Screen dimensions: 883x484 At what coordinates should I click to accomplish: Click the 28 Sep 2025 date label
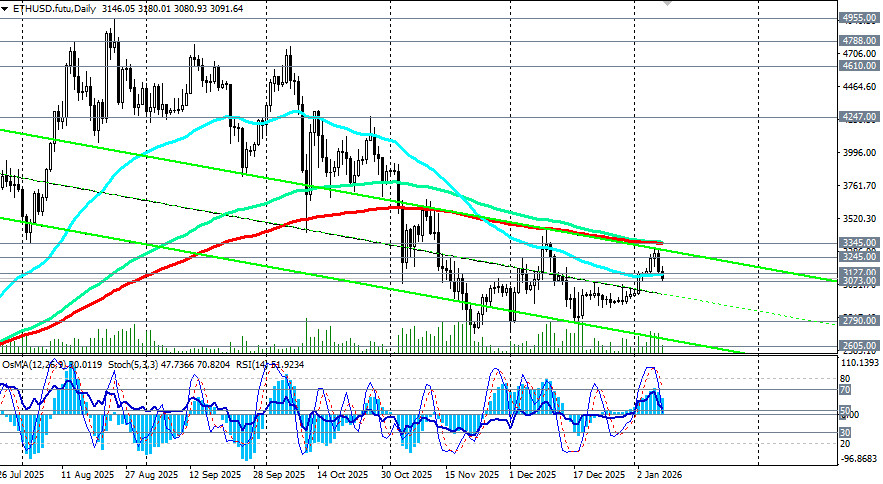(278, 475)
